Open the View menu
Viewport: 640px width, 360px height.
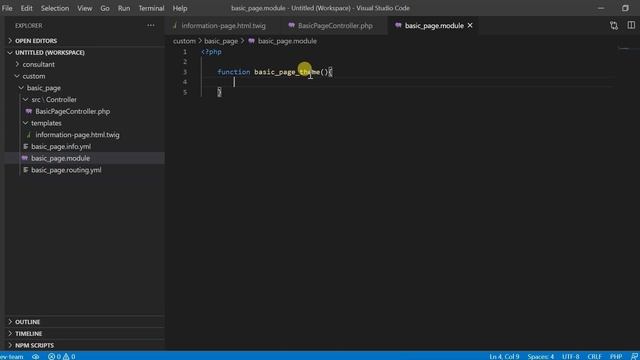84,8
